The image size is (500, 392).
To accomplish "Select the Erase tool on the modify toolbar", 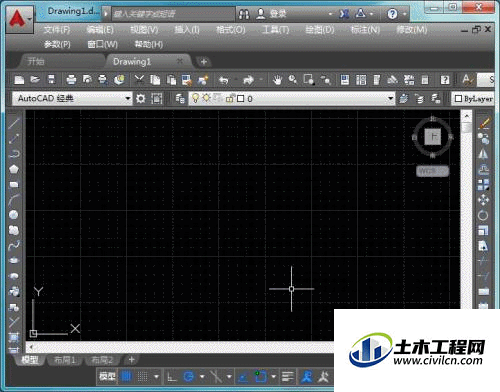I will [x=484, y=123].
